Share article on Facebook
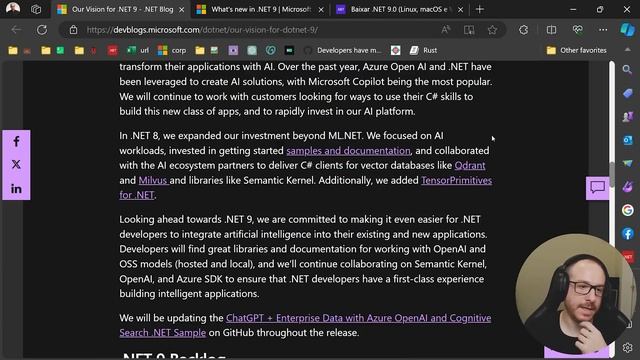640x360 pixels. pyautogui.click(x=16, y=142)
